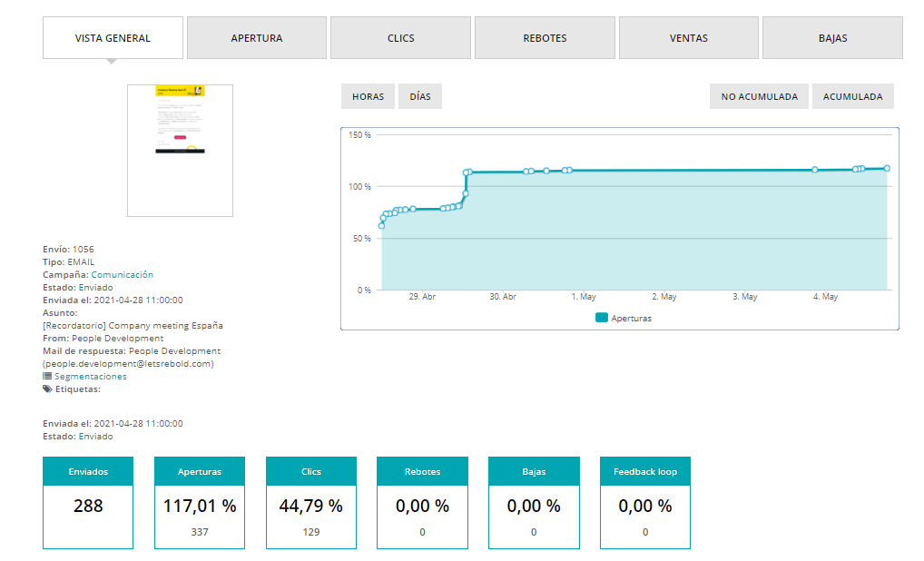Viewport: 924px width, 561px height.
Task: Click the subject '[Recordatorio] Company meeting España'
Action: [x=133, y=326]
